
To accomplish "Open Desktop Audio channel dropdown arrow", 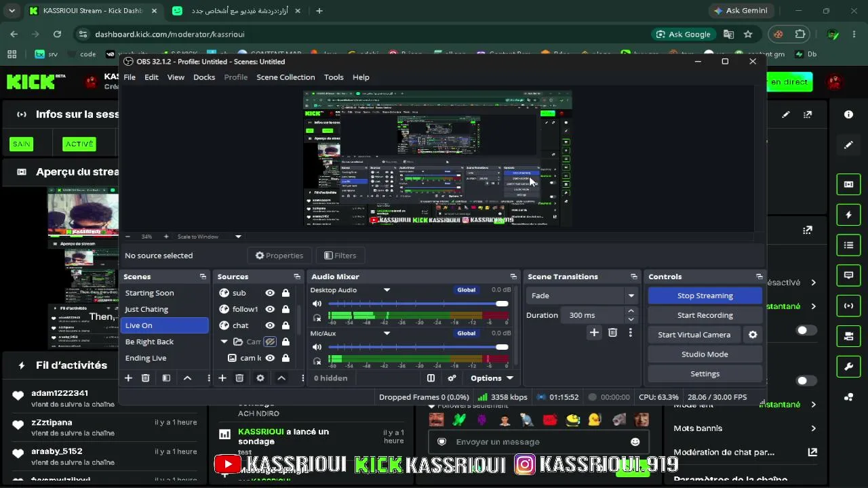I will click(387, 290).
